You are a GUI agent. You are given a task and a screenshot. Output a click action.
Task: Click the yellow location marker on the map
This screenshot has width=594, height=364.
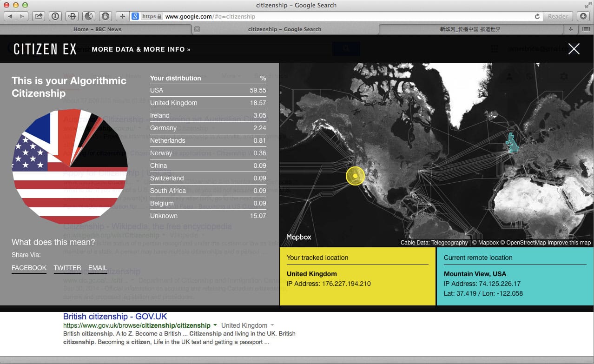pos(356,176)
